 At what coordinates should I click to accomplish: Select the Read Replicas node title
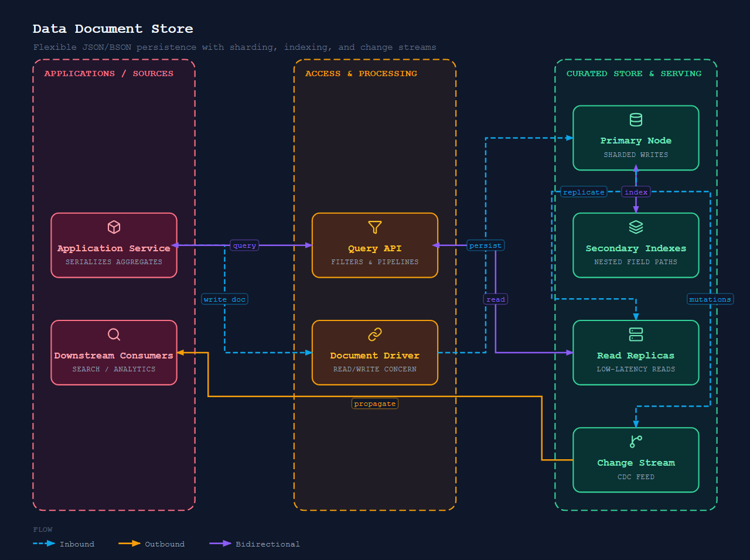(x=636, y=356)
